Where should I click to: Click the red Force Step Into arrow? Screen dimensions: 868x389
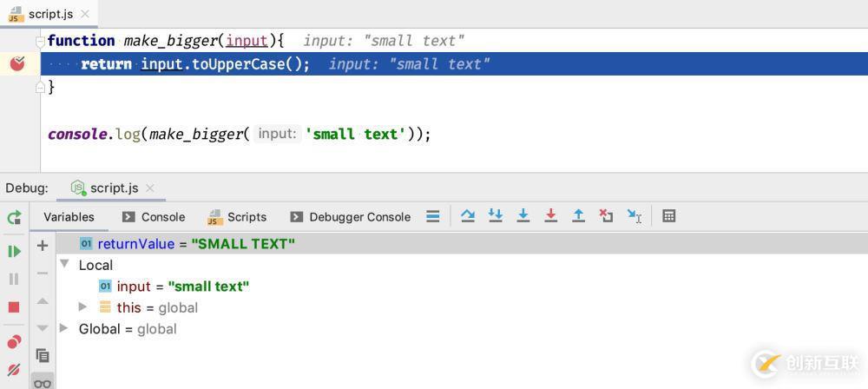point(551,216)
